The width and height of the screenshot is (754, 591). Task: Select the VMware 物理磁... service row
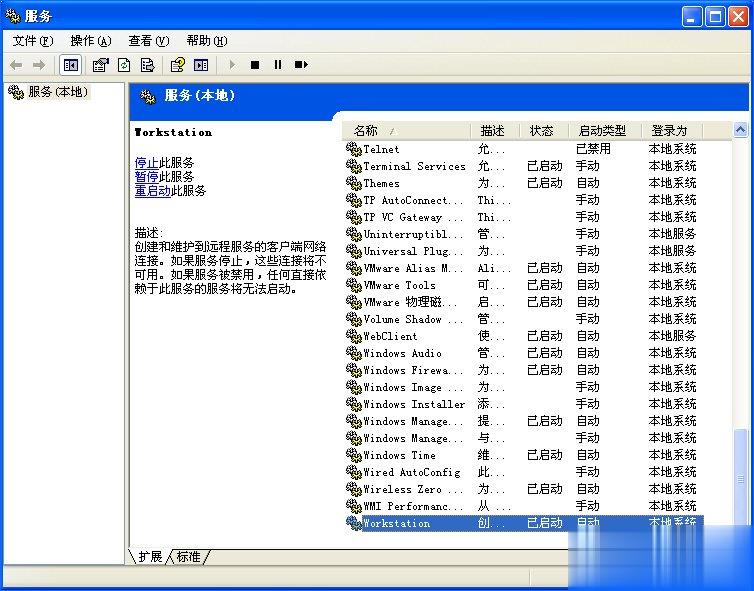524,302
